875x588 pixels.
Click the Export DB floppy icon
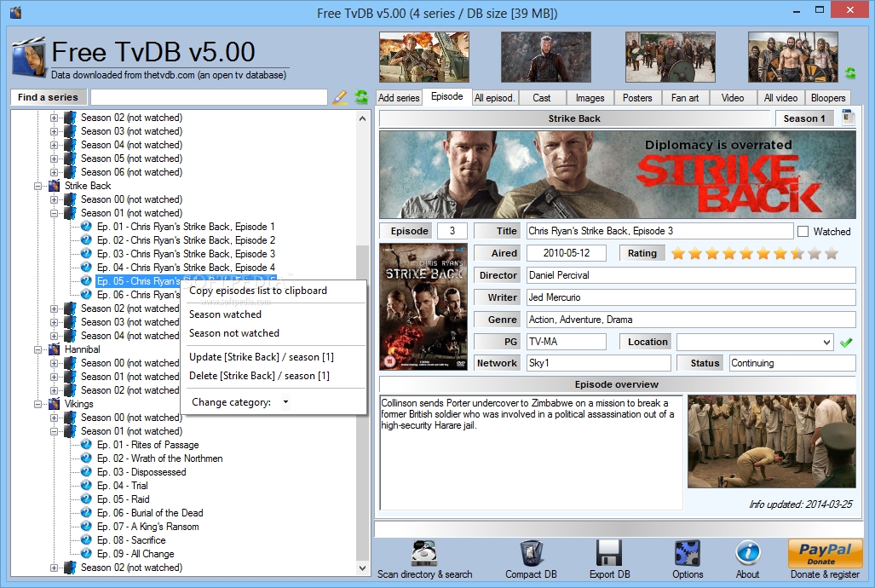[x=609, y=553]
